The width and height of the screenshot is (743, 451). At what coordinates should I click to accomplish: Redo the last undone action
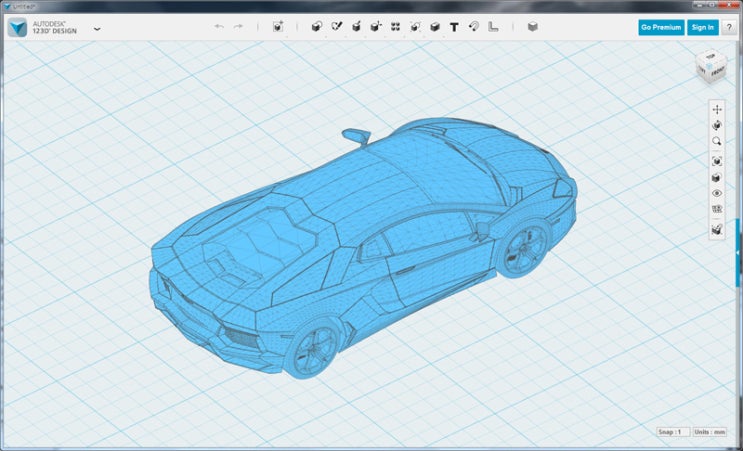pyautogui.click(x=238, y=27)
